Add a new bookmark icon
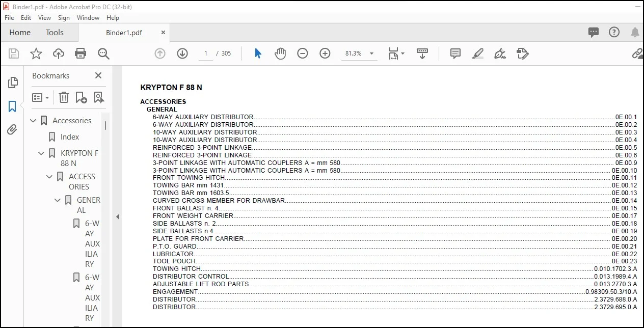The image size is (644, 328). [x=81, y=97]
